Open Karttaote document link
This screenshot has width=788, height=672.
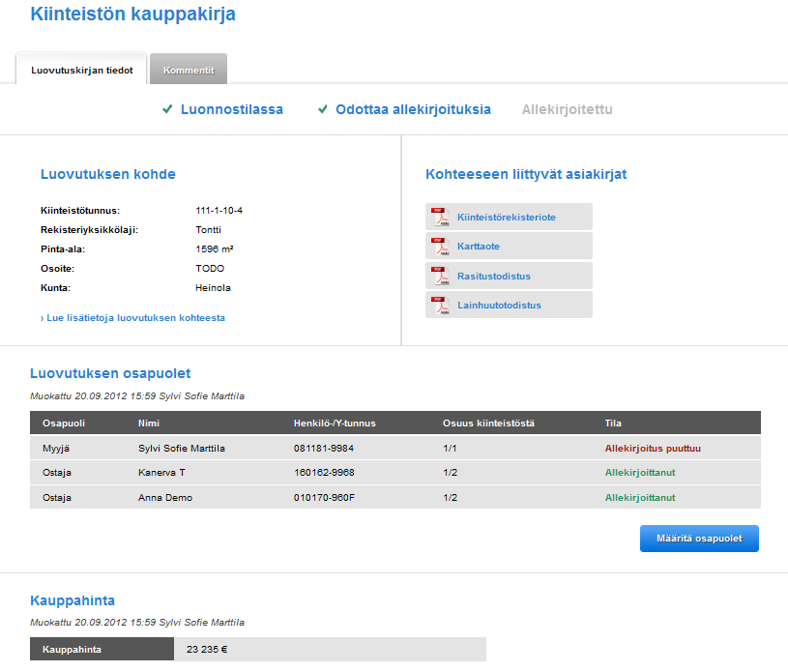pyautogui.click(x=479, y=247)
